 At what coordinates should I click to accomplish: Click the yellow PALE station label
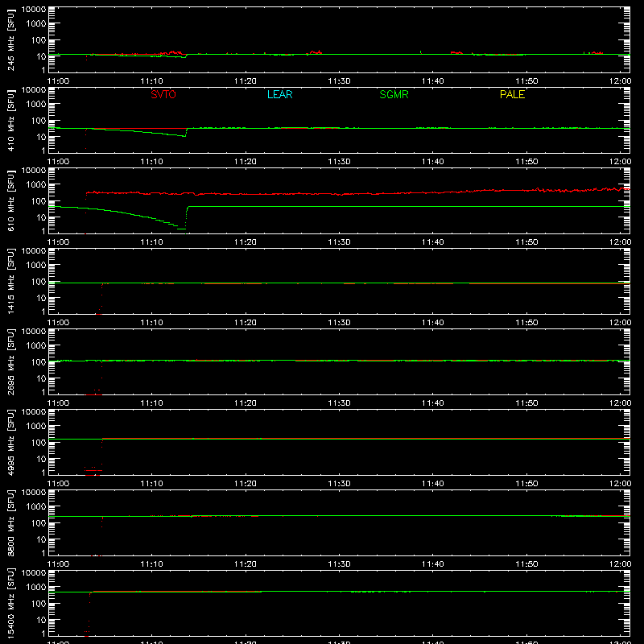click(x=512, y=94)
